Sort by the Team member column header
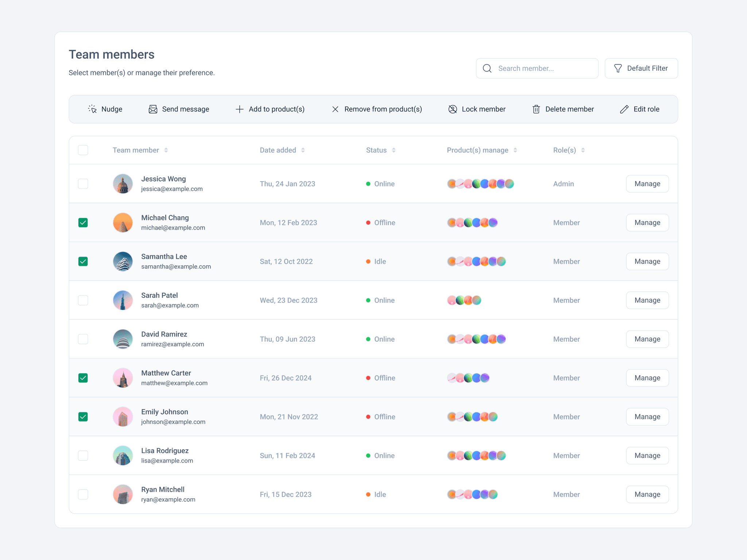This screenshot has height=560, width=747. (136, 150)
